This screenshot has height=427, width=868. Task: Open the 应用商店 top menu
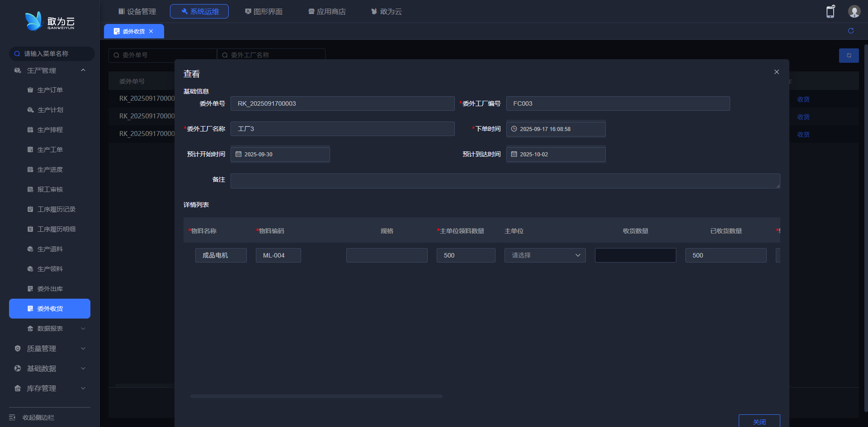[327, 11]
